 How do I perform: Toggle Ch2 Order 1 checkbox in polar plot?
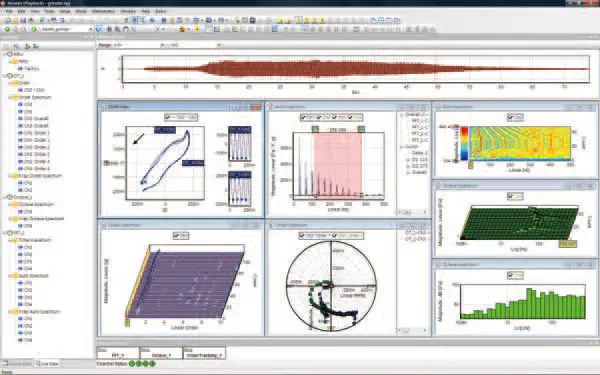click(x=303, y=236)
